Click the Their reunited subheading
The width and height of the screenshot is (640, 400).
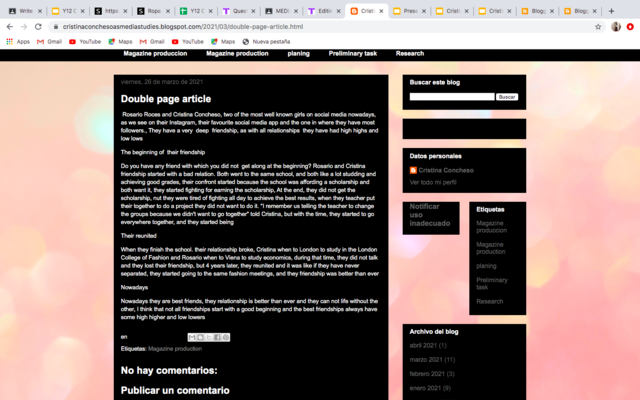tap(138, 236)
